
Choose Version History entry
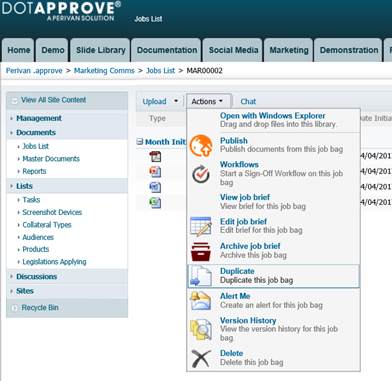(x=273, y=329)
